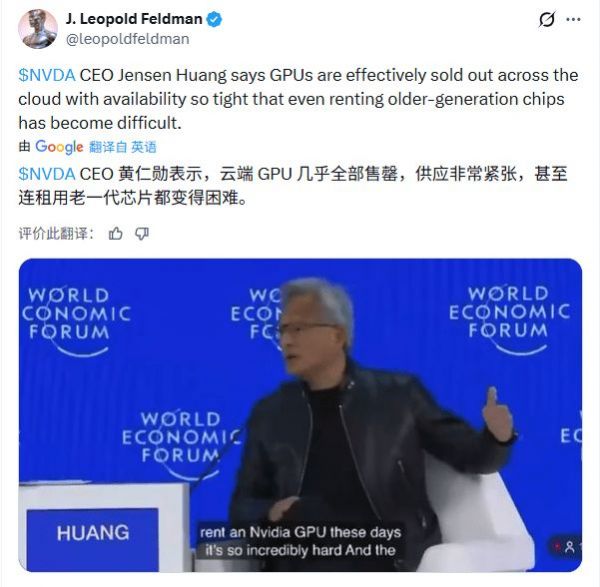
Task: Rate the translation with thumbs down
Action: (x=142, y=233)
